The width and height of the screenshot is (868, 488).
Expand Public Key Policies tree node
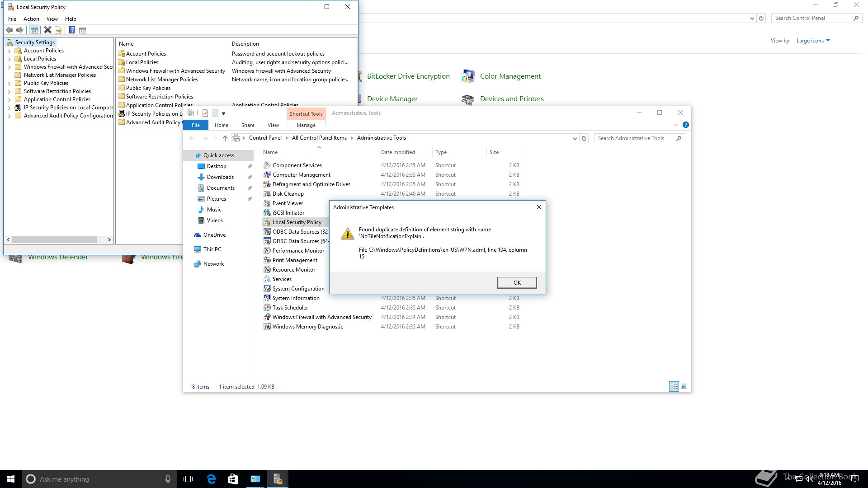[9, 83]
